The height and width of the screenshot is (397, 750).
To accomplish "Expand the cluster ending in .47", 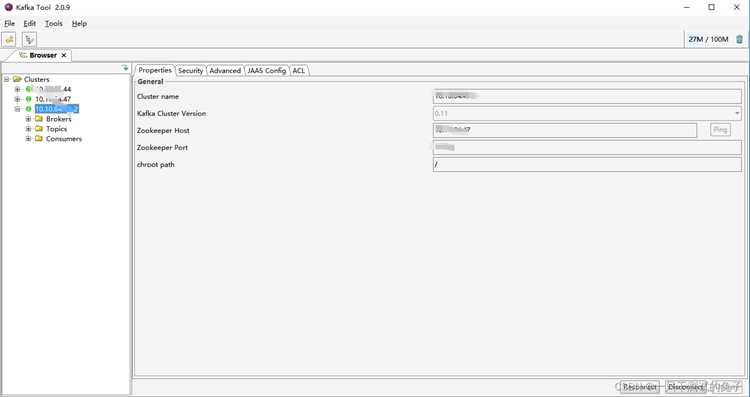I will pos(17,99).
